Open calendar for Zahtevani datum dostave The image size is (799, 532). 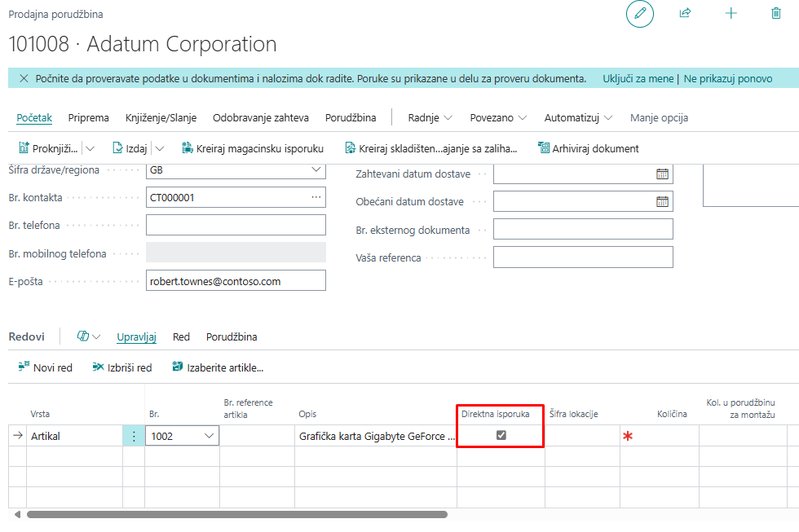(662, 174)
